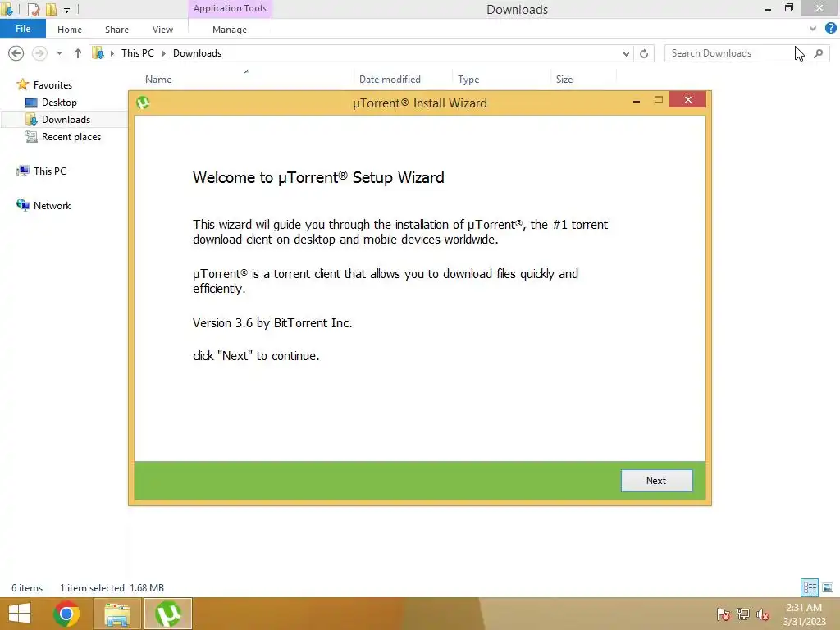
Task: Select Recent places in the navigation pane
Action: pos(71,137)
